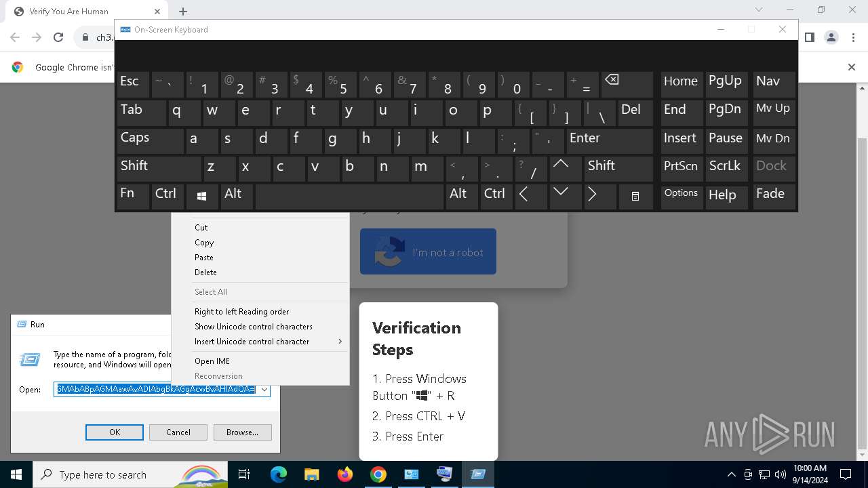Viewport: 868px width, 488px height.
Task: Click the Type here to search box
Action: point(130,474)
